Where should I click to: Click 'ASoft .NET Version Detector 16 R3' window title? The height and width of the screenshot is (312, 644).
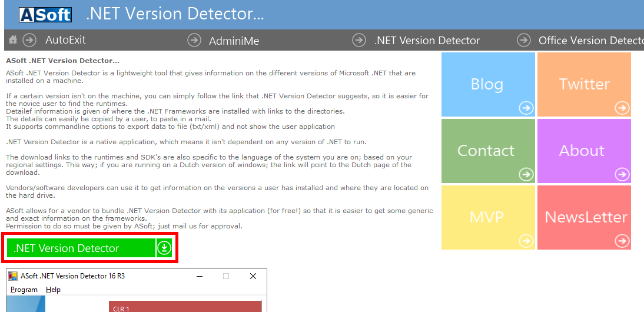(72, 276)
